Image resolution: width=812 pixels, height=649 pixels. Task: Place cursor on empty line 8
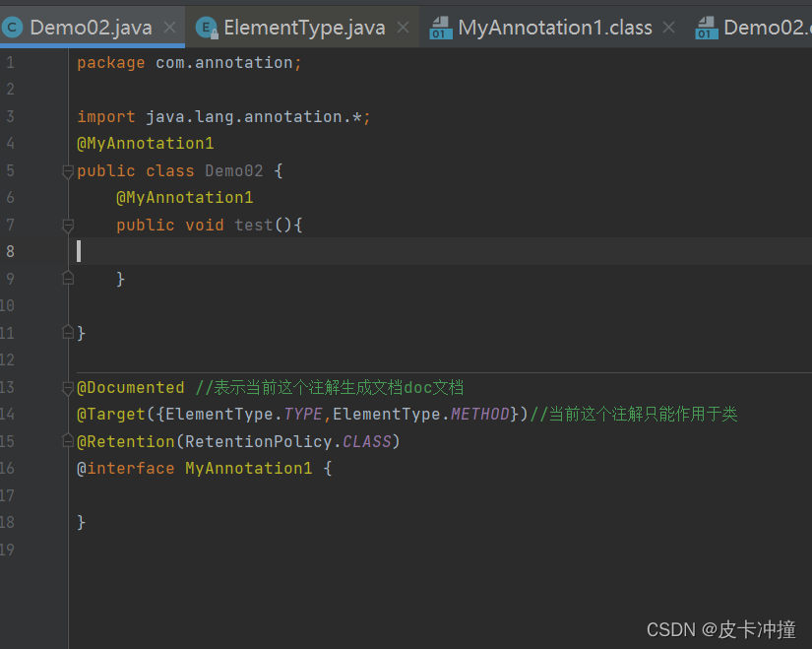click(440, 251)
